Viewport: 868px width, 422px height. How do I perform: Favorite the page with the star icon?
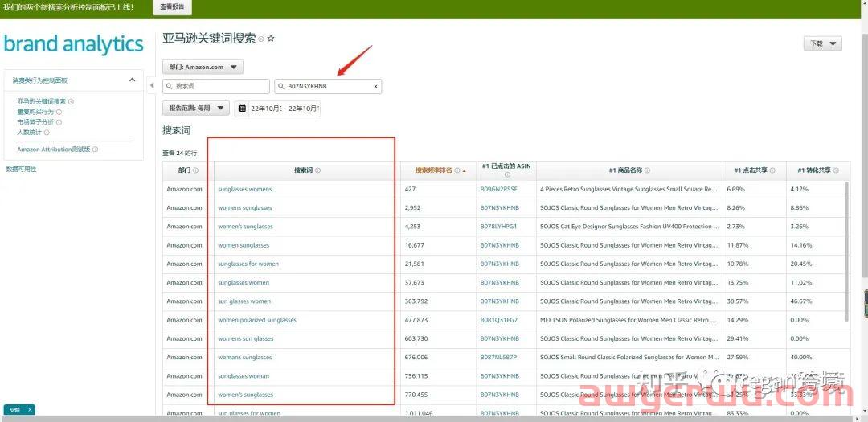tap(271, 39)
